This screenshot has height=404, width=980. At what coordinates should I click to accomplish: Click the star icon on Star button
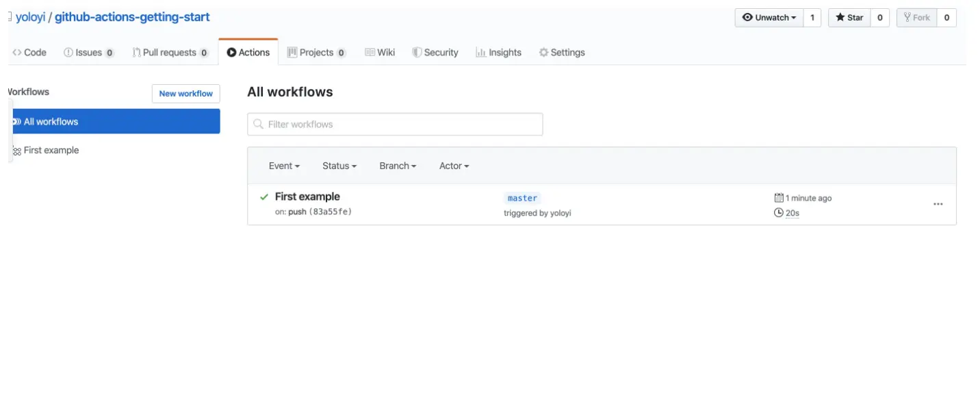click(840, 18)
